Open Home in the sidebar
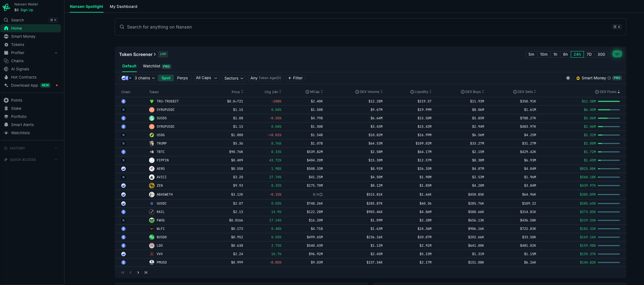Image resolution: width=644 pixels, height=285 pixels. pos(31,28)
